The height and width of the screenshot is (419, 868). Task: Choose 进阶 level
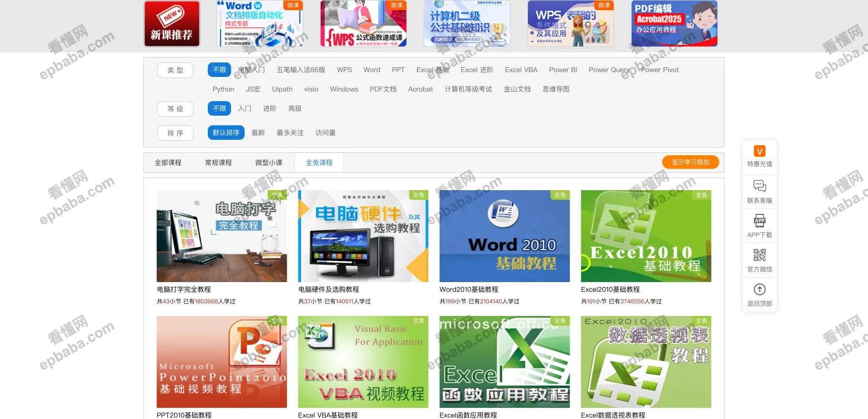270,108
